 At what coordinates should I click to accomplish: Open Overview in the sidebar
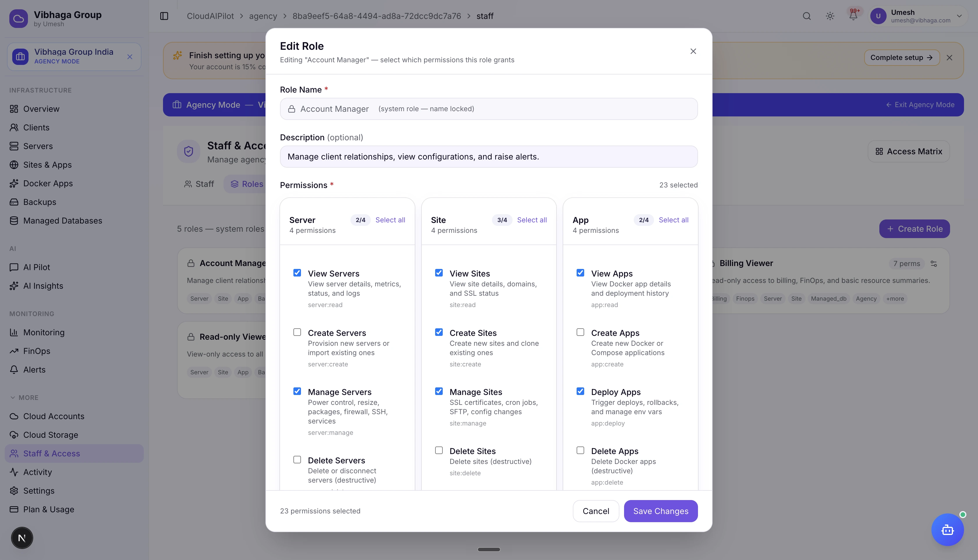click(74, 109)
